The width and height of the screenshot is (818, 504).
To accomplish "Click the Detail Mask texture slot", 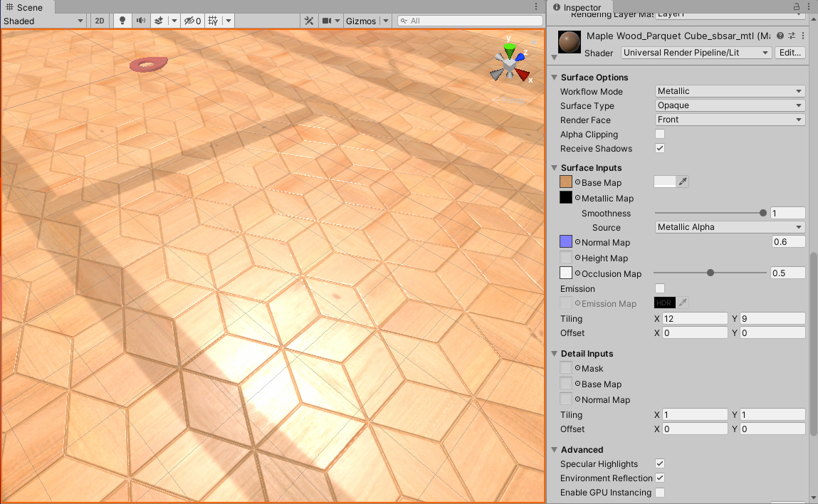I will coord(566,368).
